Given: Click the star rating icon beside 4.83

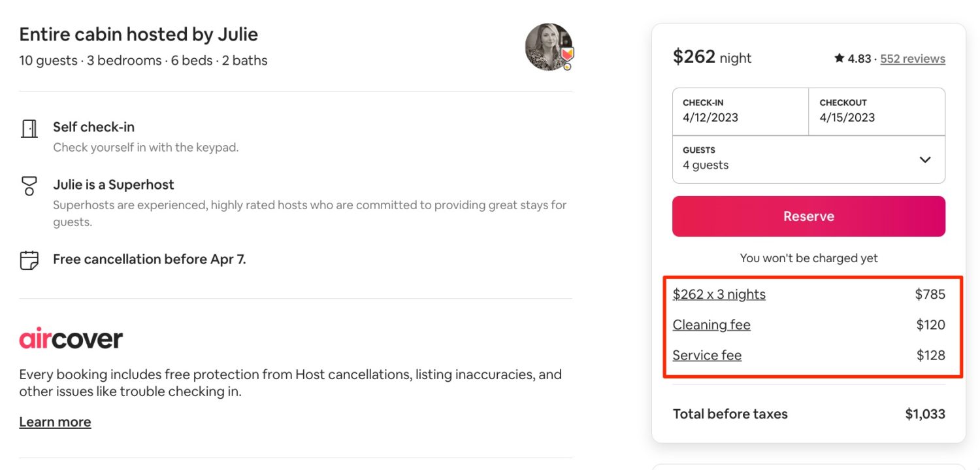Looking at the screenshot, I should [839, 58].
